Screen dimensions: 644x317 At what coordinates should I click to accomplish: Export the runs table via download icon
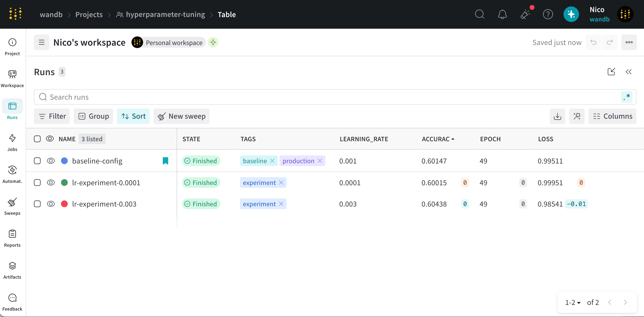point(558,116)
